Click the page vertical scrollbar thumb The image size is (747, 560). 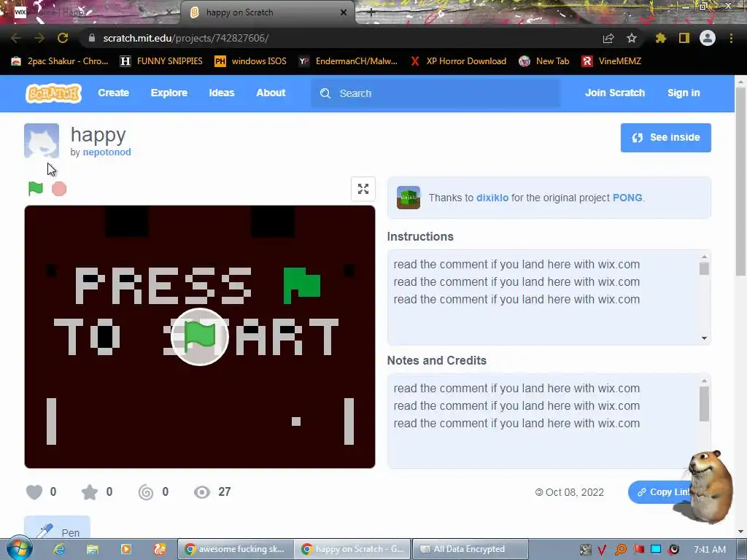coord(740,181)
